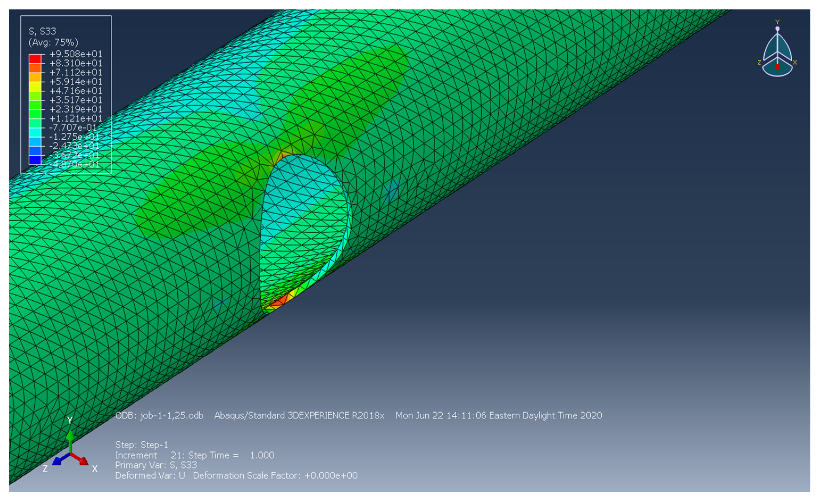821x504 pixels.
Task: Click the S, S33 legend title
Action: [x=42, y=31]
